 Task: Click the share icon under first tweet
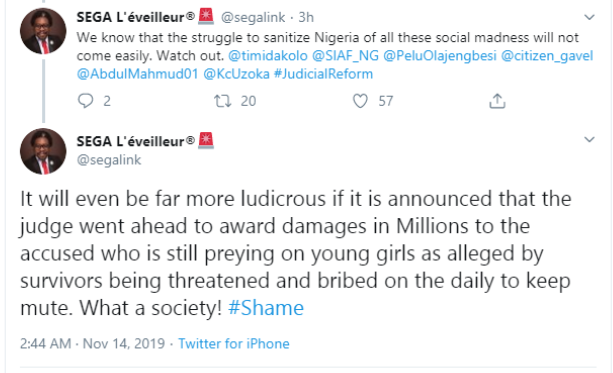tap(497, 100)
